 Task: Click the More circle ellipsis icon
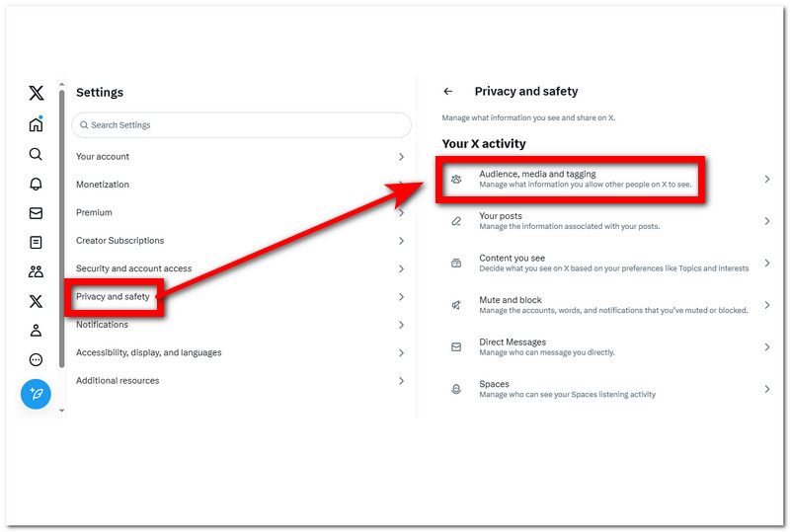pos(36,360)
